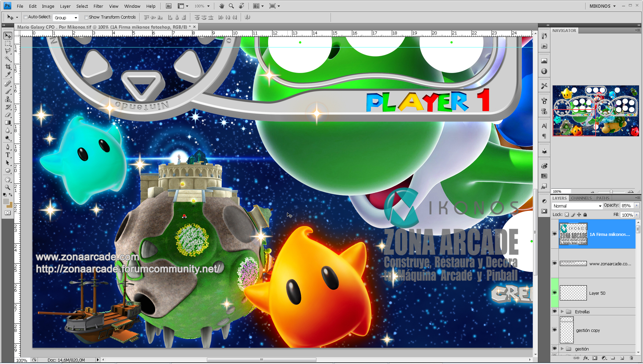Viewport: 643px width, 364px height.
Task: Open the Window menu
Action: tap(132, 6)
